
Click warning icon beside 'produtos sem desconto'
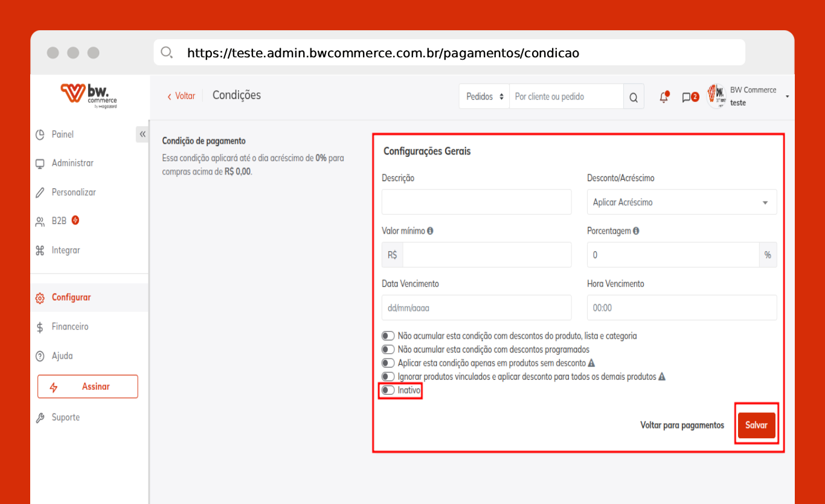[x=592, y=363]
